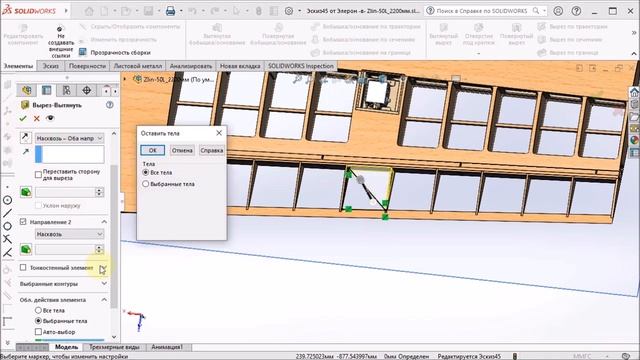This screenshot has width=640, height=360.
Task: Open the FeatureManager design tree tab
Action: (27, 90)
